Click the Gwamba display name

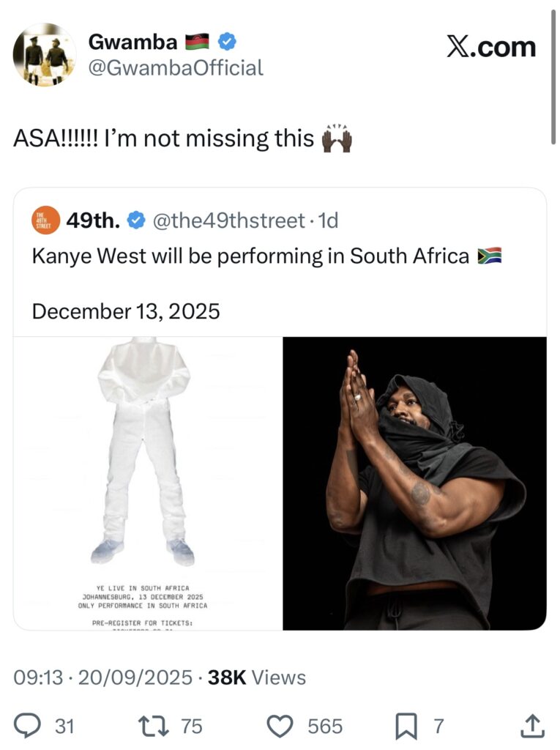click(132, 42)
